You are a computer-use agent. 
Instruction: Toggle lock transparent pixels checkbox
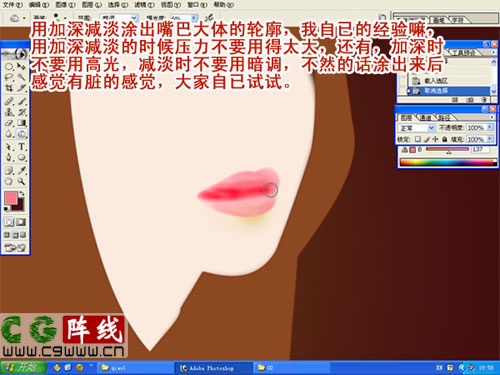418,139
